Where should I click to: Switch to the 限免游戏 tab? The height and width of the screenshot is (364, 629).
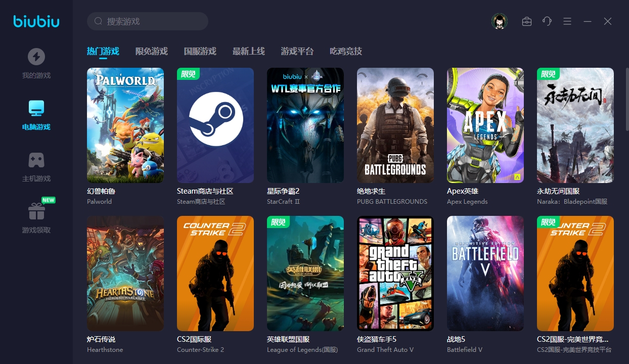click(151, 51)
